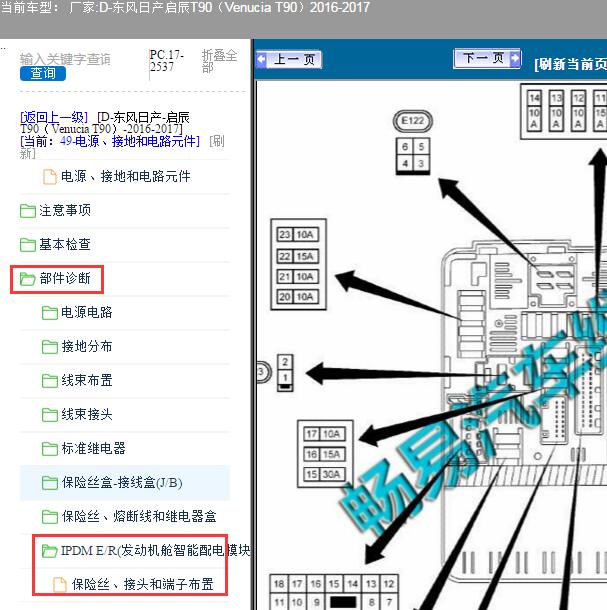Image resolution: width=607 pixels, height=610 pixels.
Task: Click the 当前：49-电源、接地和电路元件 link
Action: coord(110,141)
